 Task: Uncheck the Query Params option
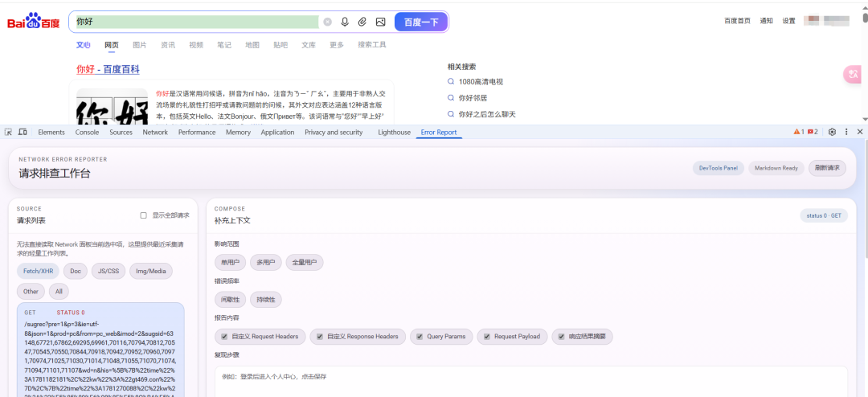click(419, 337)
